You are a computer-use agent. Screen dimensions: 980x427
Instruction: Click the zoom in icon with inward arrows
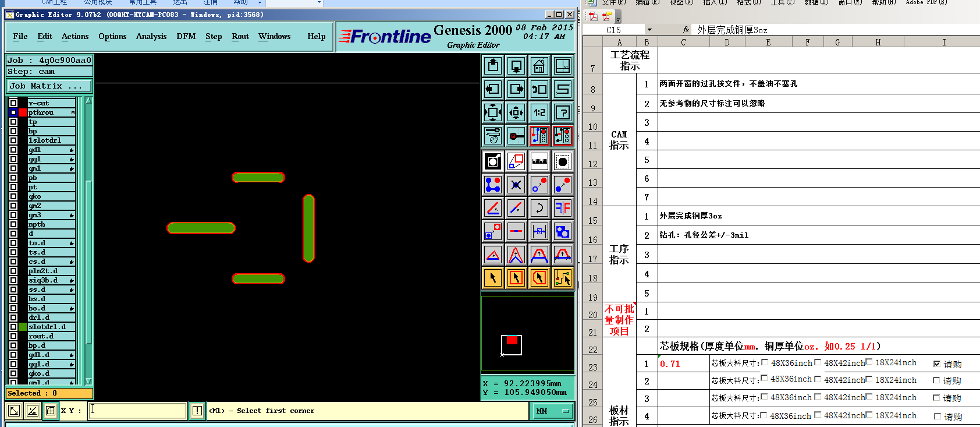pos(516,112)
